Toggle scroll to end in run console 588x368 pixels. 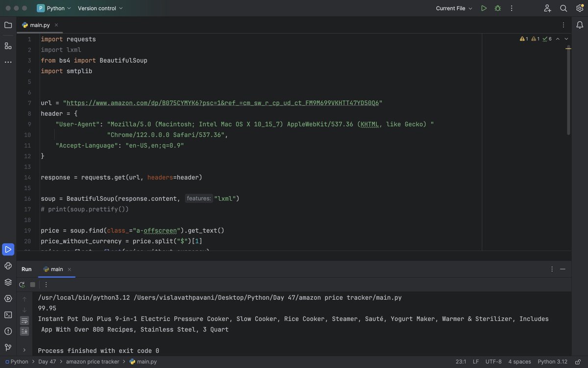coord(24,331)
